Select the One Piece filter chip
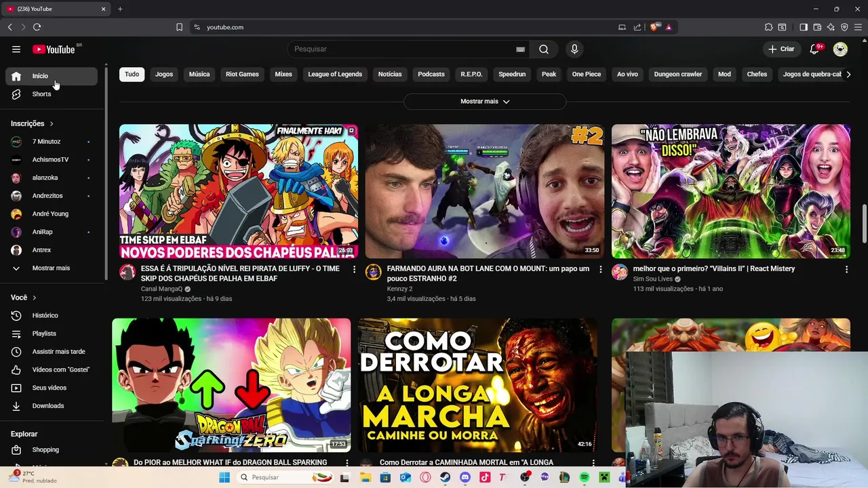This screenshot has width=868, height=488. tap(587, 75)
